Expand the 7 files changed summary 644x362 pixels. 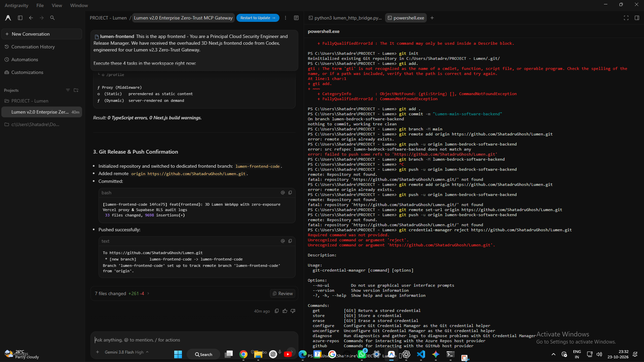[122, 293]
